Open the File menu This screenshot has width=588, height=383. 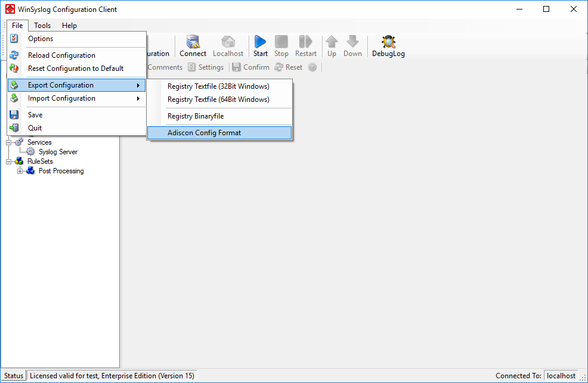[x=17, y=26]
